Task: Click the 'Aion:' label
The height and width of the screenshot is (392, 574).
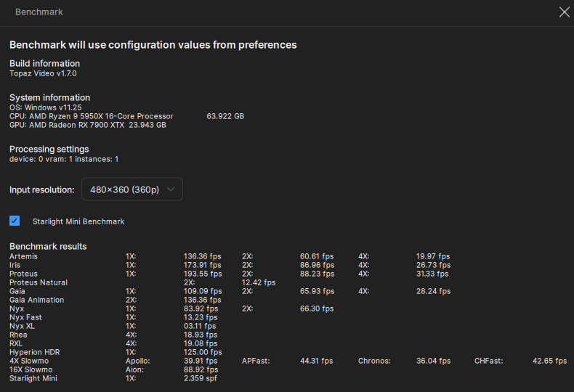Action: [x=134, y=370]
